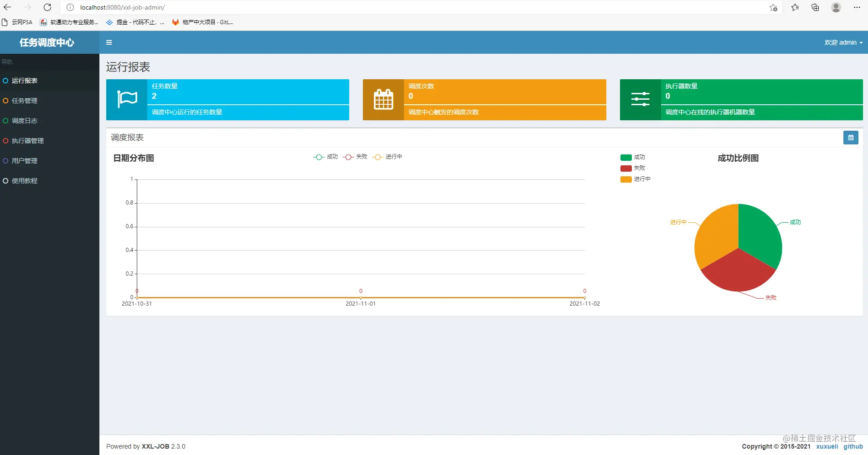868x455 pixels.
Task: Open the date range calendar button
Action: (x=851, y=138)
